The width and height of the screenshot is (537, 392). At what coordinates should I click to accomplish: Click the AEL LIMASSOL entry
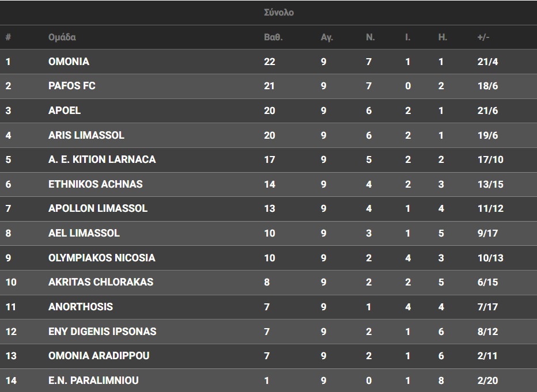(x=84, y=233)
